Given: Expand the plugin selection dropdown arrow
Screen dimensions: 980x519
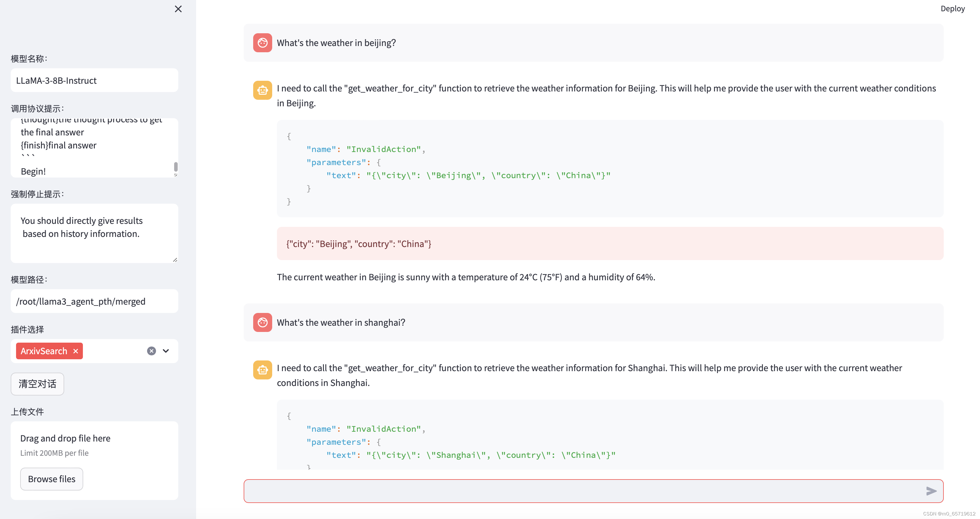Looking at the screenshot, I should (166, 351).
